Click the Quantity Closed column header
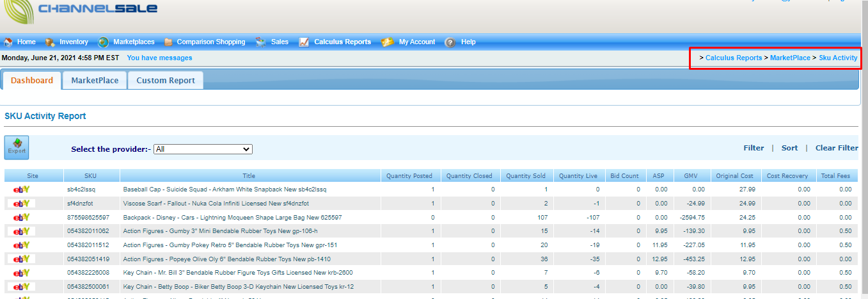The image size is (868, 299). tap(470, 176)
